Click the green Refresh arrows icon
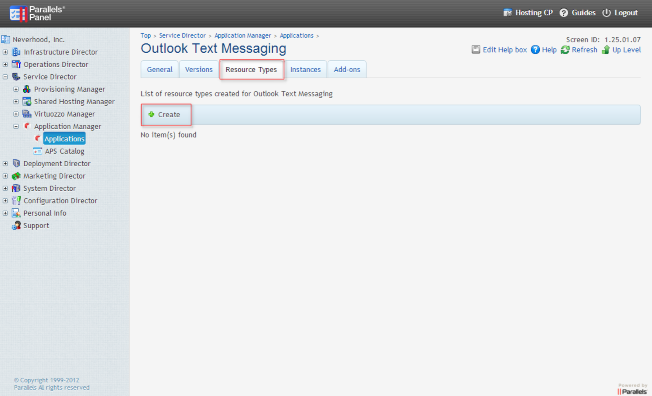Viewport: 652px width, 396px height. point(565,50)
